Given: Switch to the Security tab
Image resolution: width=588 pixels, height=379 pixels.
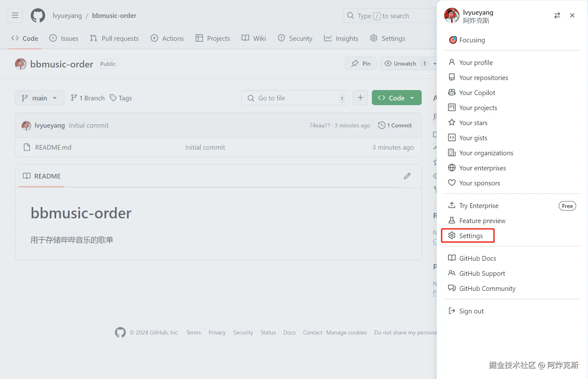Looking at the screenshot, I should [x=295, y=38].
